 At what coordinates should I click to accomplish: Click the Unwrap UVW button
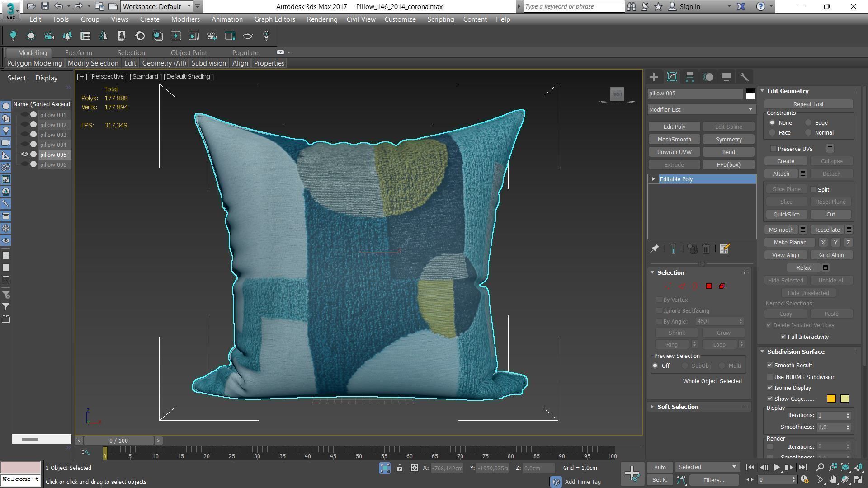pos(674,152)
